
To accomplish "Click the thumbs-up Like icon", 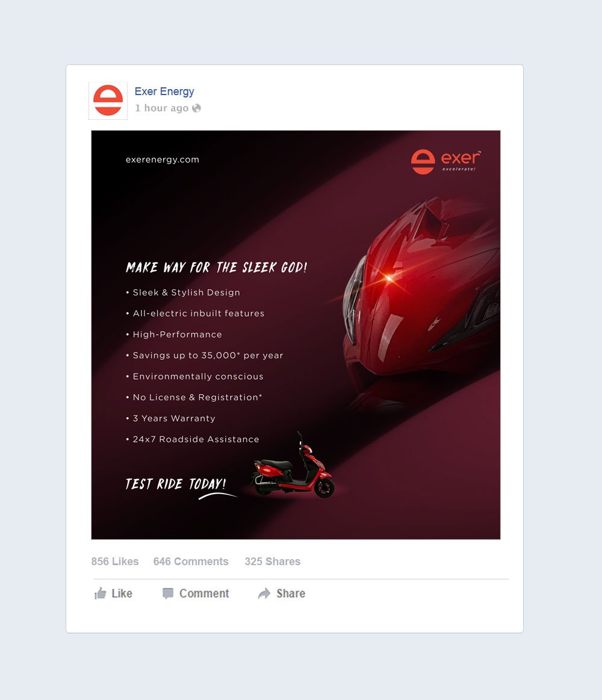I will (x=101, y=593).
